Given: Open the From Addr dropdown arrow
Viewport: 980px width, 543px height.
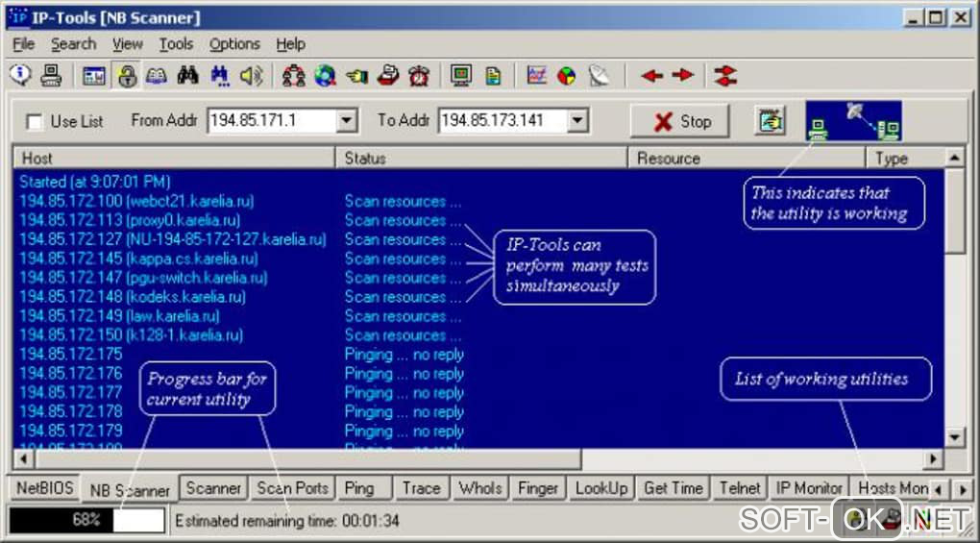Looking at the screenshot, I should 347,120.
